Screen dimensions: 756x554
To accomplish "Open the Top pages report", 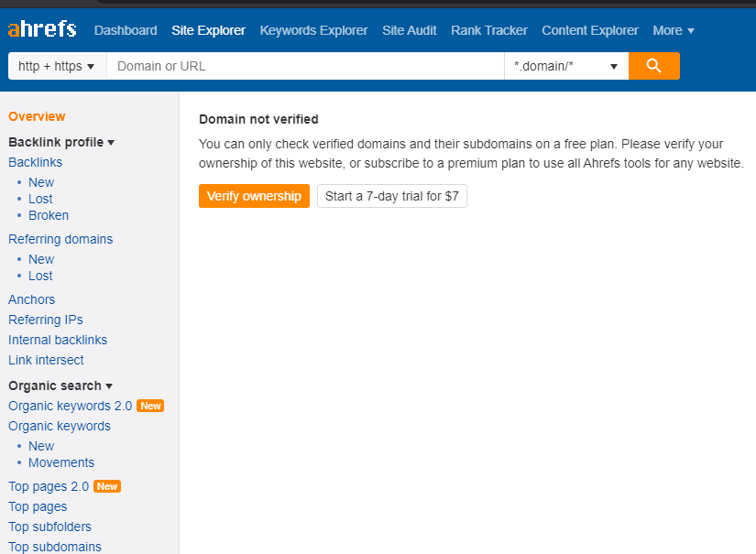I will tap(38, 506).
